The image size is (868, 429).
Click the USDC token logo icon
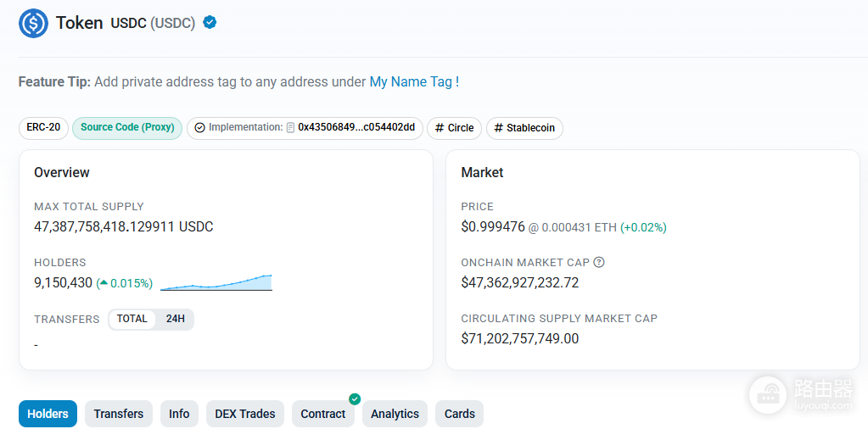33,23
